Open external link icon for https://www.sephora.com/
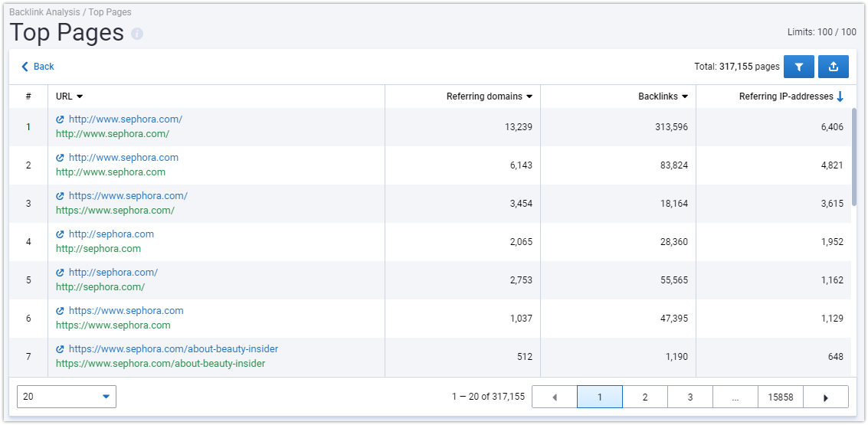 coord(61,196)
